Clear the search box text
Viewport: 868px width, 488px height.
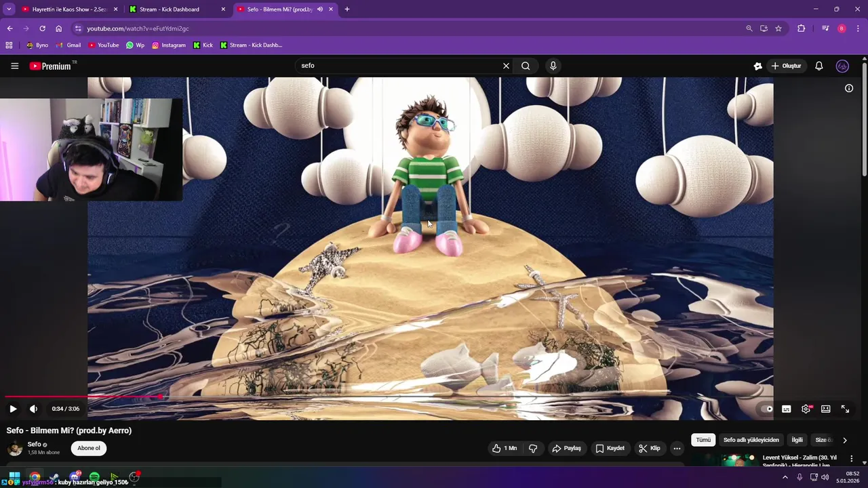[506, 66]
